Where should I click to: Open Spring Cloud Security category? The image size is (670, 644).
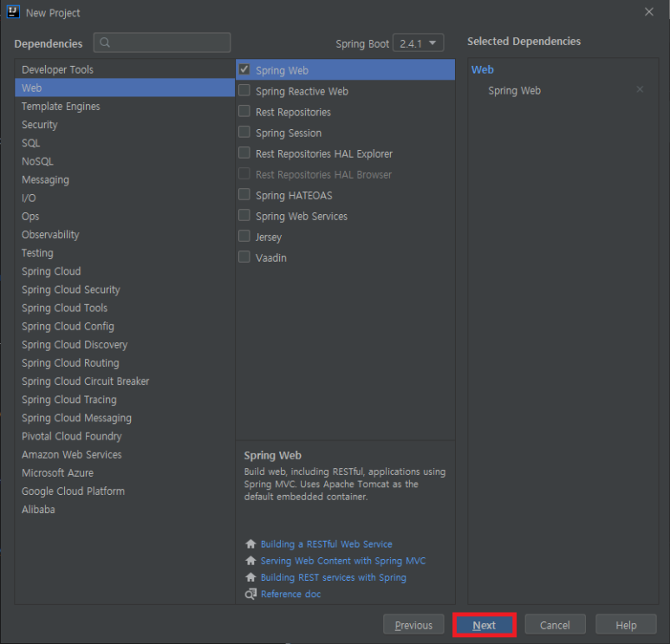125,289
